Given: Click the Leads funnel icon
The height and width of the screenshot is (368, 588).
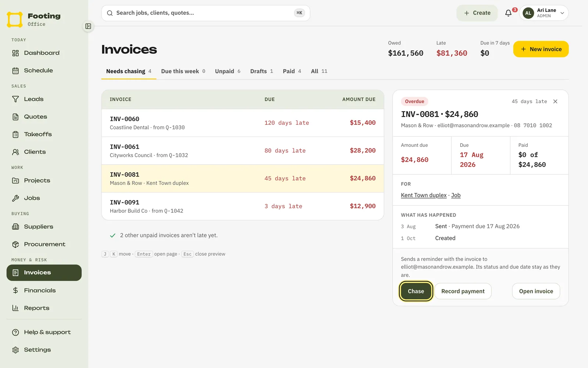Looking at the screenshot, I should pos(15,99).
